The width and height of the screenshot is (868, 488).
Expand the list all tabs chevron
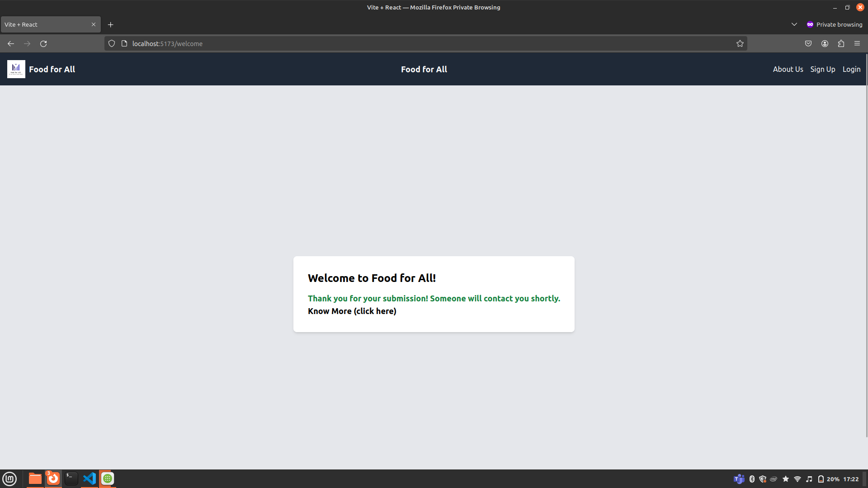794,24
